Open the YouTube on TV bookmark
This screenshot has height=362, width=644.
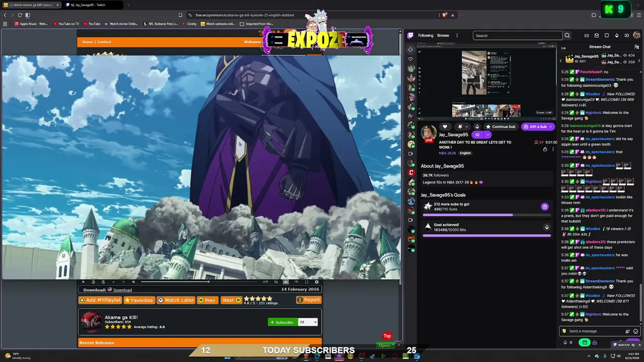click(x=66, y=24)
